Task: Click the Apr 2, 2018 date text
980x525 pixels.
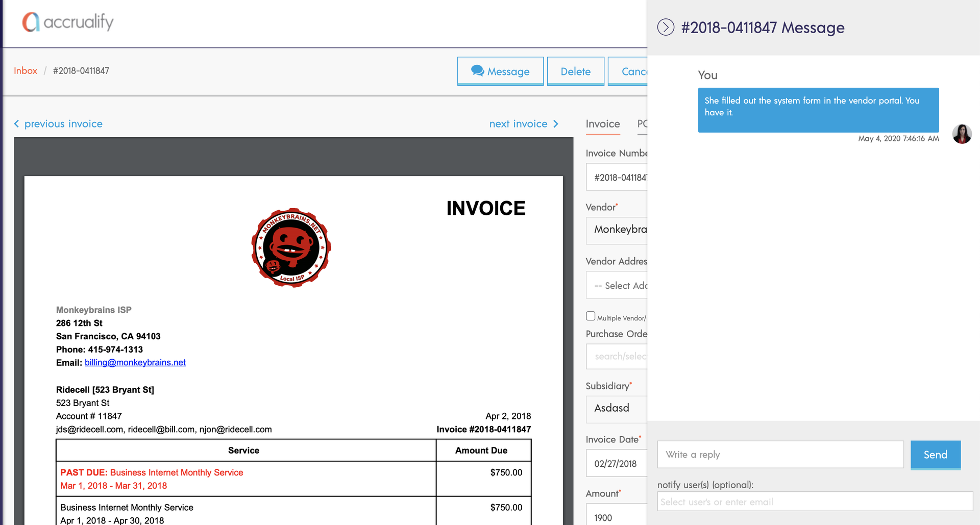Action: click(508, 416)
